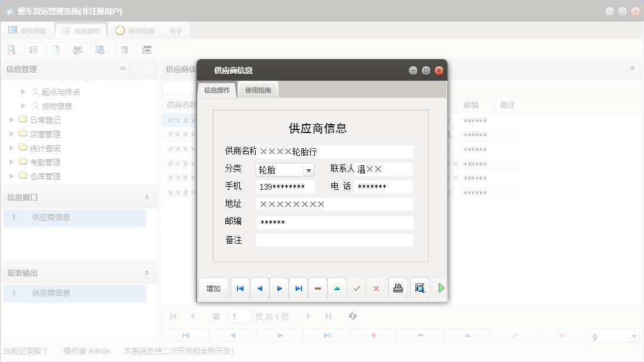Collapse the 信息窗口 panel with its chevron
The height and width of the screenshot is (362, 644).
tap(147, 197)
